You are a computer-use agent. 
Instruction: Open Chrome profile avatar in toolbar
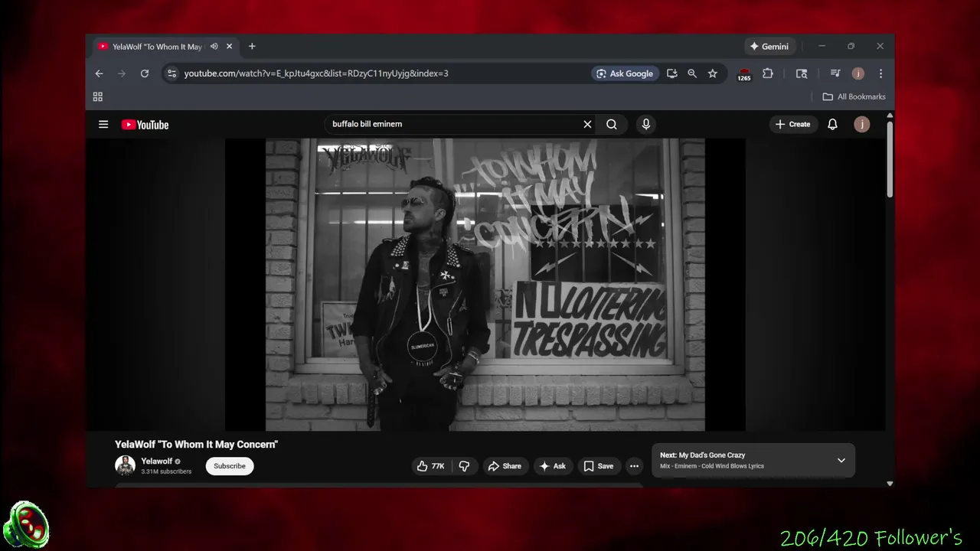click(858, 73)
